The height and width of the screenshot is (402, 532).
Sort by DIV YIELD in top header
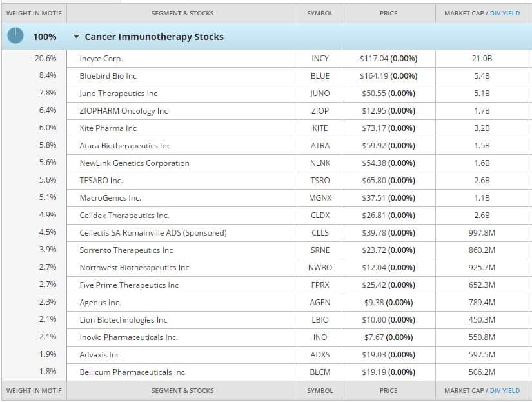pyautogui.click(x=504, y=14)
